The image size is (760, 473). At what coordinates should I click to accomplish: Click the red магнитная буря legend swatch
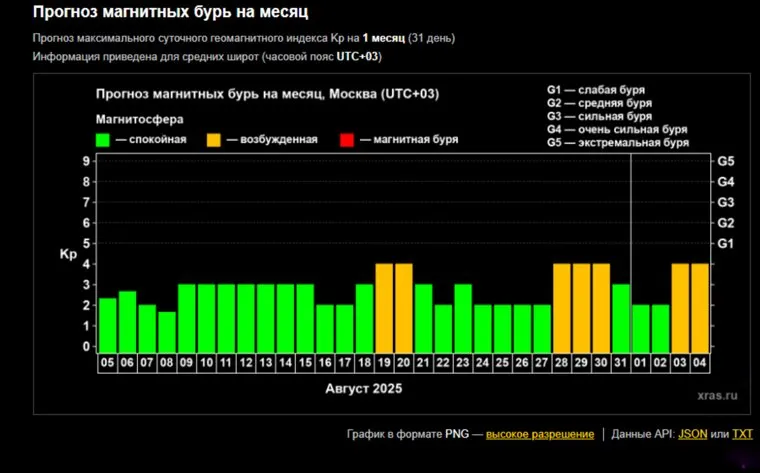tap(347, 139)
